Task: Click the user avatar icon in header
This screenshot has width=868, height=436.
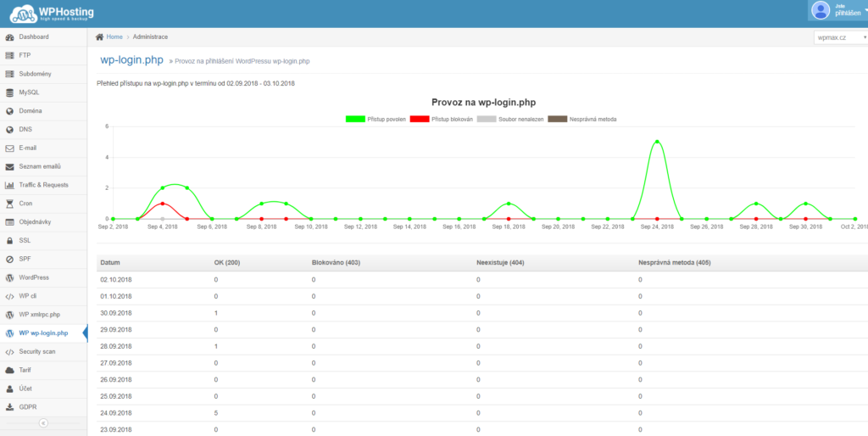Action: point(821,10)
